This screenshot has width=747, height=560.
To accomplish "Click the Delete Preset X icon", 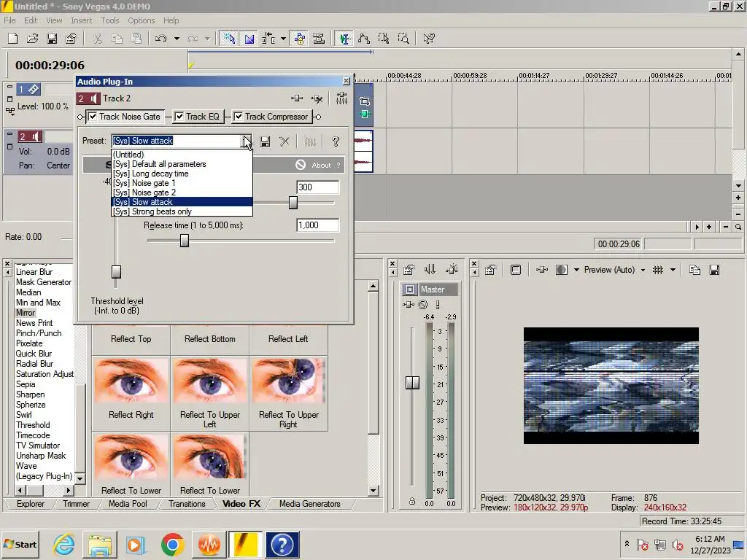I will (285, 141).
